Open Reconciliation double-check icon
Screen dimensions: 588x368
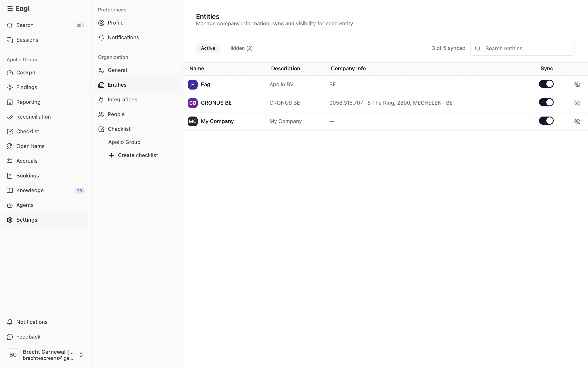pyautogui.click(x=10, y=117)
